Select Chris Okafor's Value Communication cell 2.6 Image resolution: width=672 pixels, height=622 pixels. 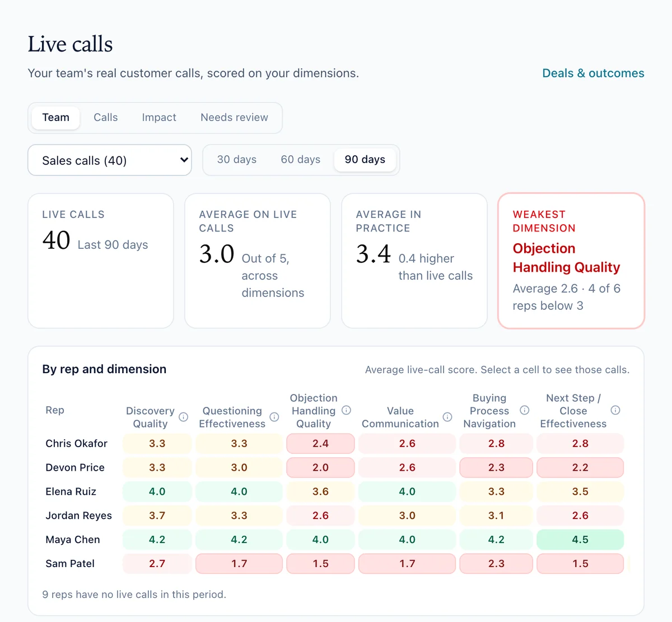pos(407,443)
